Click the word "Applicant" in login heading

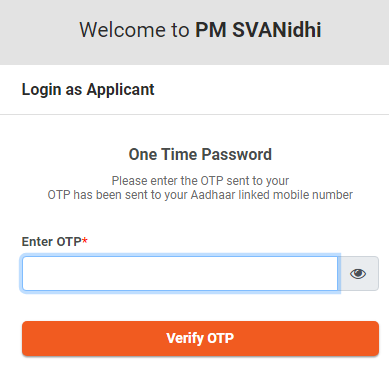point(121,90)
